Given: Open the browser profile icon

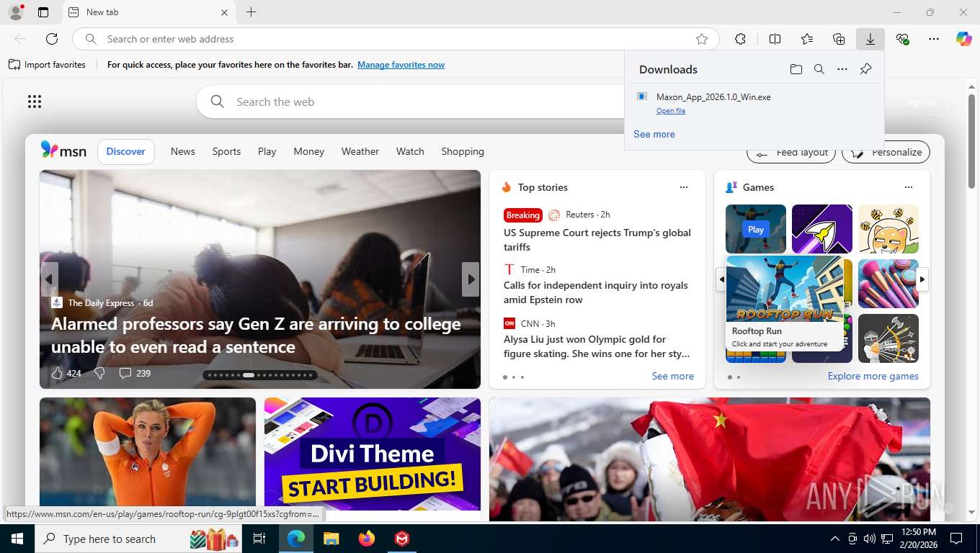Looking at the screenshot, I should pyautogui.click(x=15, y=12).
